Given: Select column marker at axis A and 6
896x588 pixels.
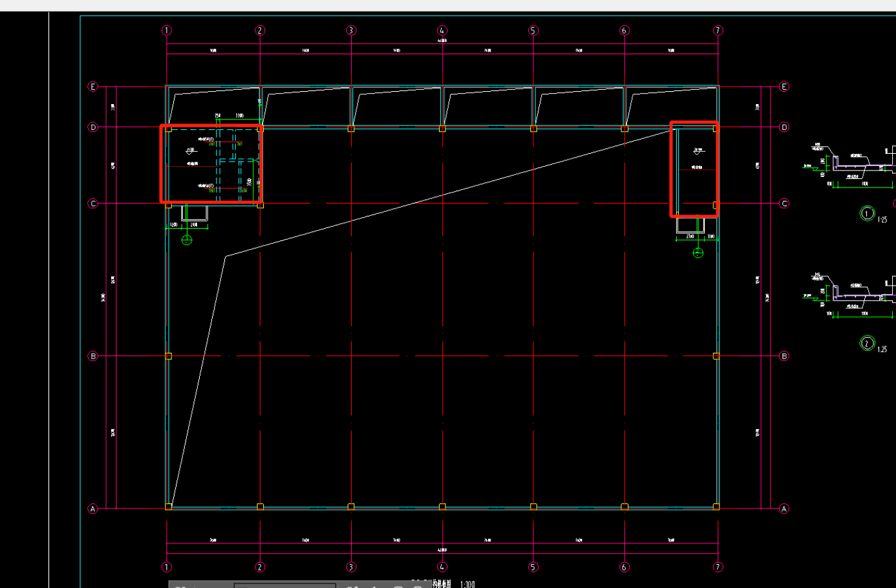Looking at the screenshot, I should pyautogui.click(x=624, y=507).
